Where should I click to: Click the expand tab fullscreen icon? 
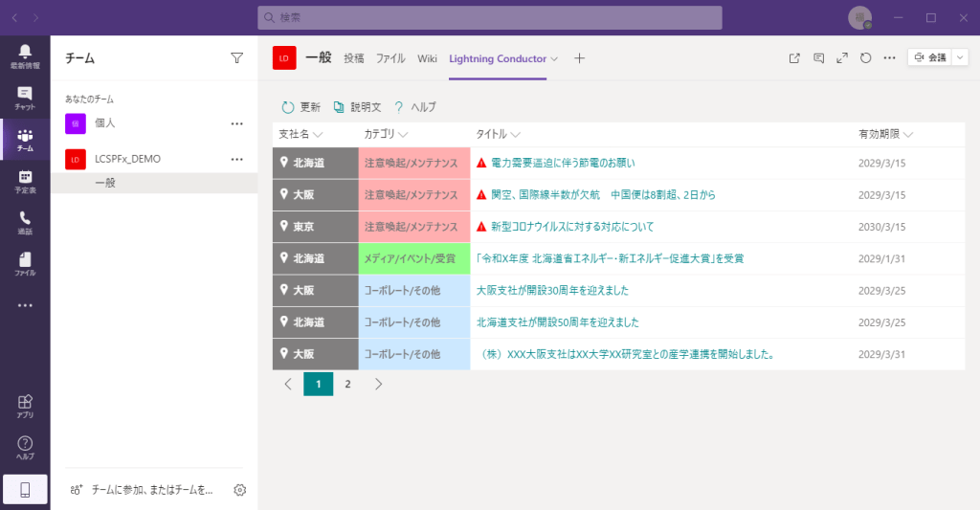click(x=842, y=58)
